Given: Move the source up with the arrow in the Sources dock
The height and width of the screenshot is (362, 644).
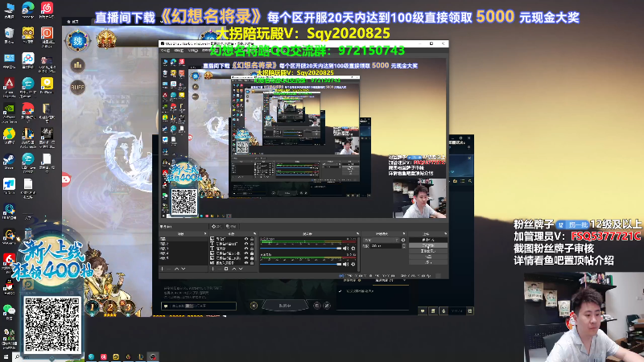Looking at the screenshot, I should click(234, 269).
